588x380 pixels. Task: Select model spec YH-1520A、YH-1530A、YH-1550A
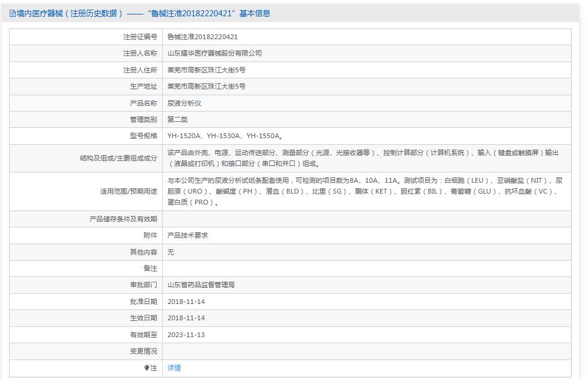point(225,136)
